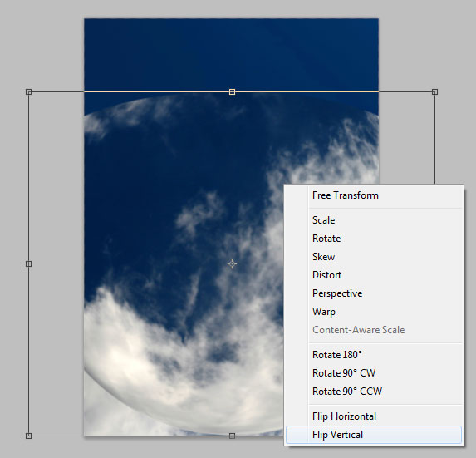Choose Rotate 90° CW
The width and height of the screenshot is (476, 458).
(x=374, y=373)
